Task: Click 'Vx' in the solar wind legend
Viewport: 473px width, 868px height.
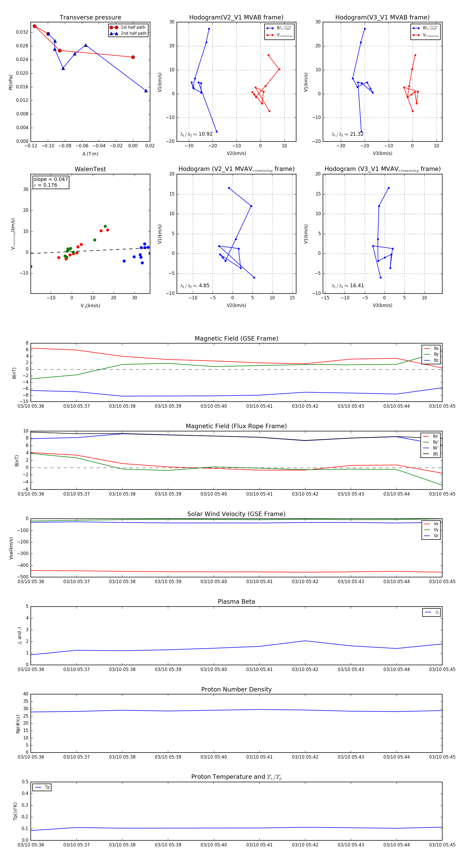Action: tap(431, 524)
